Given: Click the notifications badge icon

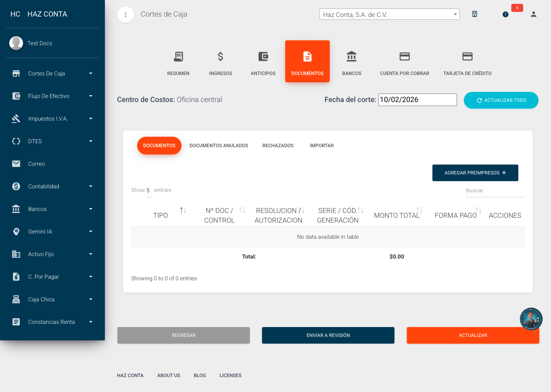Looking at the screenshot, I should [505, 15].
